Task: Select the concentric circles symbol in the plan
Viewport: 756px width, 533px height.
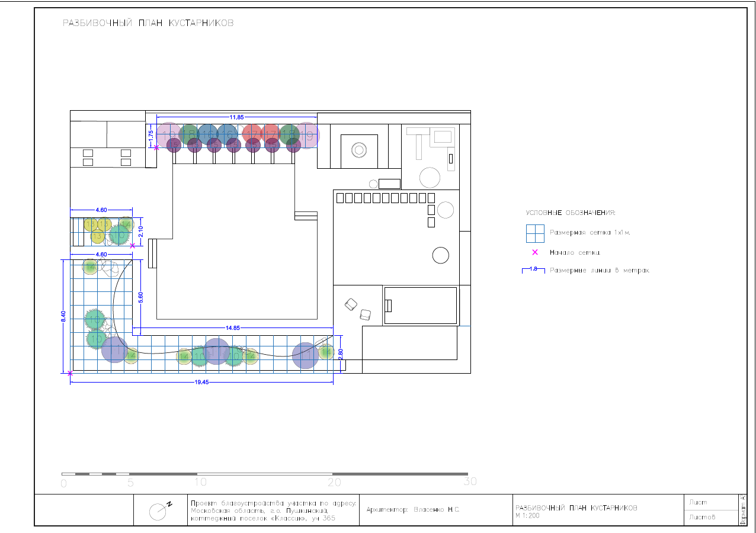Action: coord(358,150)
